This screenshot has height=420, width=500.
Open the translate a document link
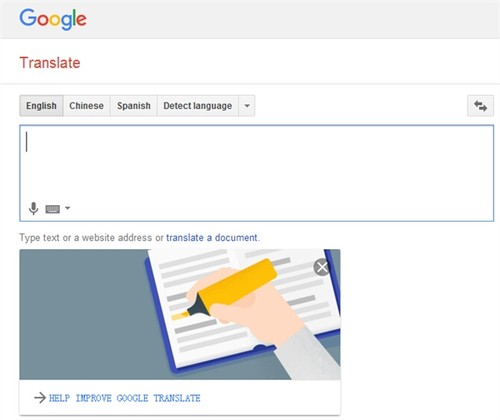click(212, 238)
